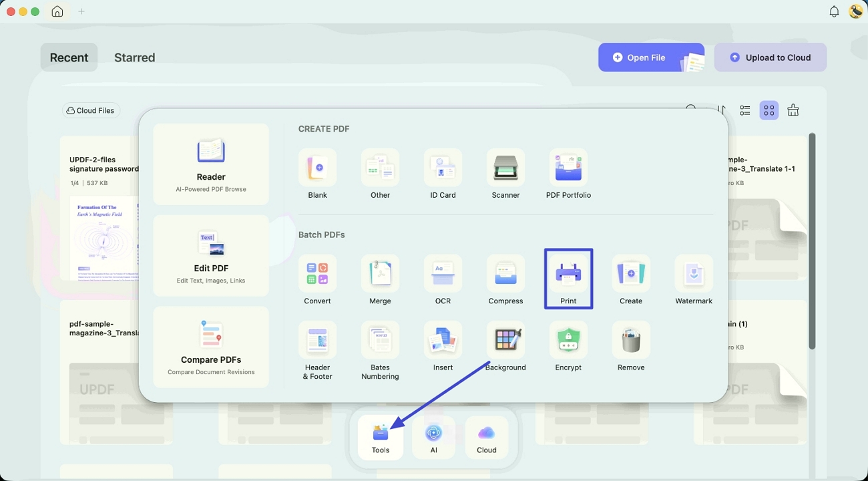This screenshot has width=868, height=481.
Task: Open the Edit PDF mode card
Action: coord(211,256)
